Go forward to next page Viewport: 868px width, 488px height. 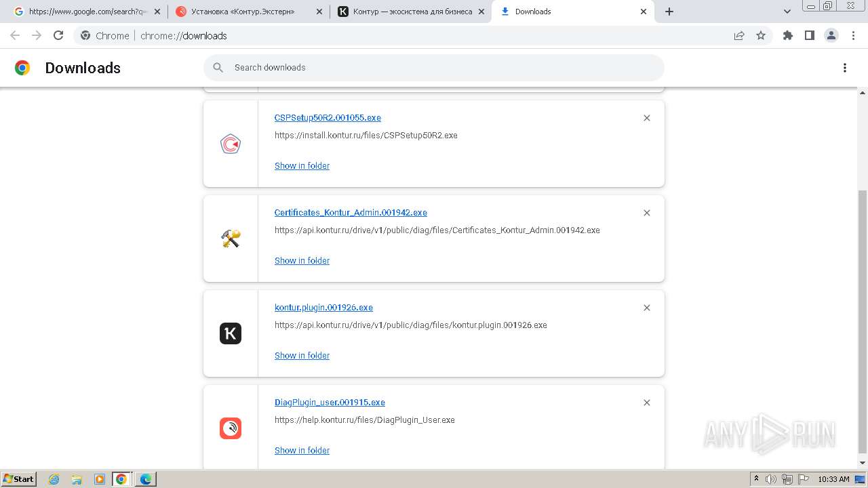pyautogui.click(x=37, y=36)
